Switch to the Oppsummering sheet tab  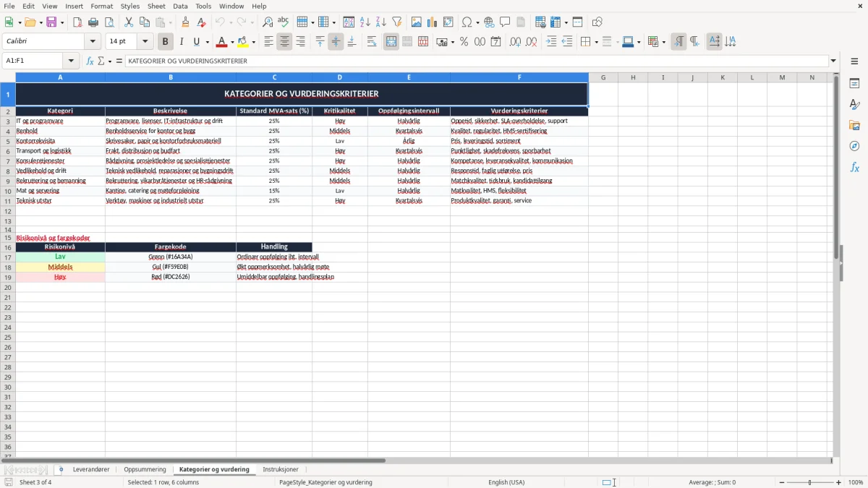pos(145,470)
